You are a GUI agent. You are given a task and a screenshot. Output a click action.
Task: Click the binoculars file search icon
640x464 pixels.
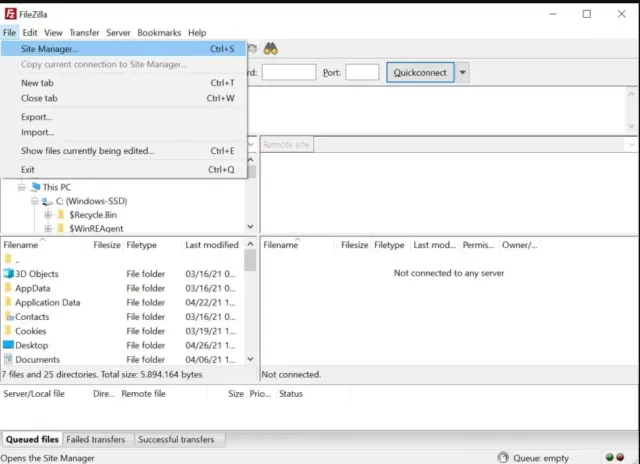pyautogui.click(x=270, y=48)
